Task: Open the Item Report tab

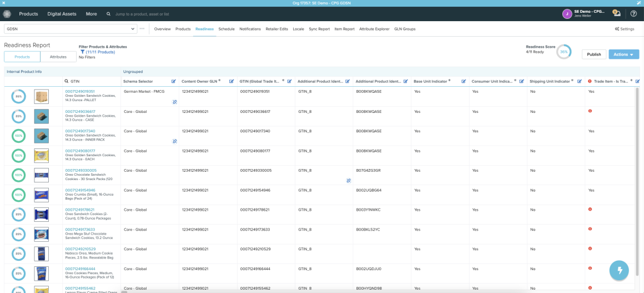Action: tap(345, 29)
